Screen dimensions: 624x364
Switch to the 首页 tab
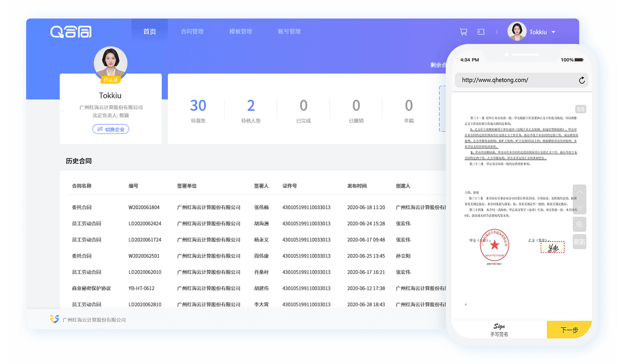tap(149, 31)
